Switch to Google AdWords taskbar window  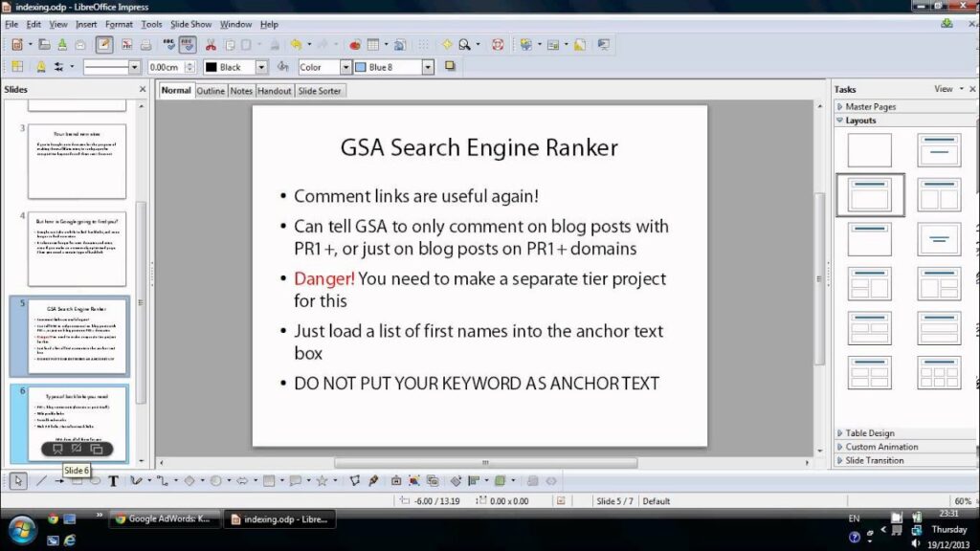(x=164, y=519)
